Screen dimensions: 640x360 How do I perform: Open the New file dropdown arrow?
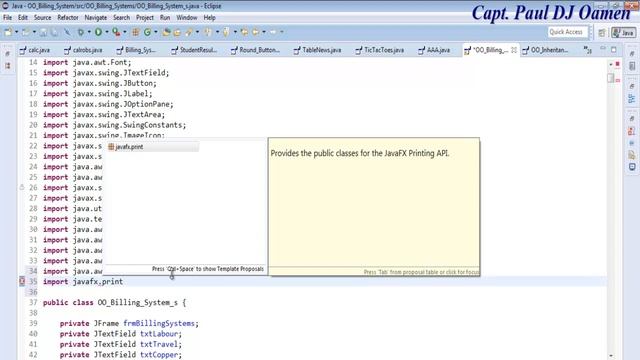pos(16,32)
